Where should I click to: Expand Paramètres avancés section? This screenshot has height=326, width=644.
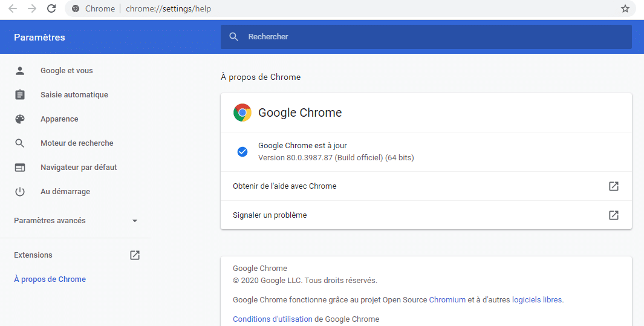click(76, 221)
